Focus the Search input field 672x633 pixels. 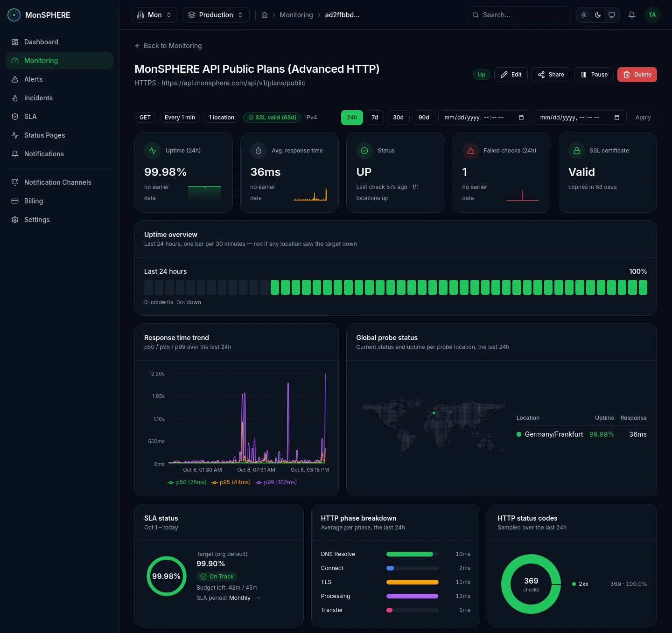[520, 15]
